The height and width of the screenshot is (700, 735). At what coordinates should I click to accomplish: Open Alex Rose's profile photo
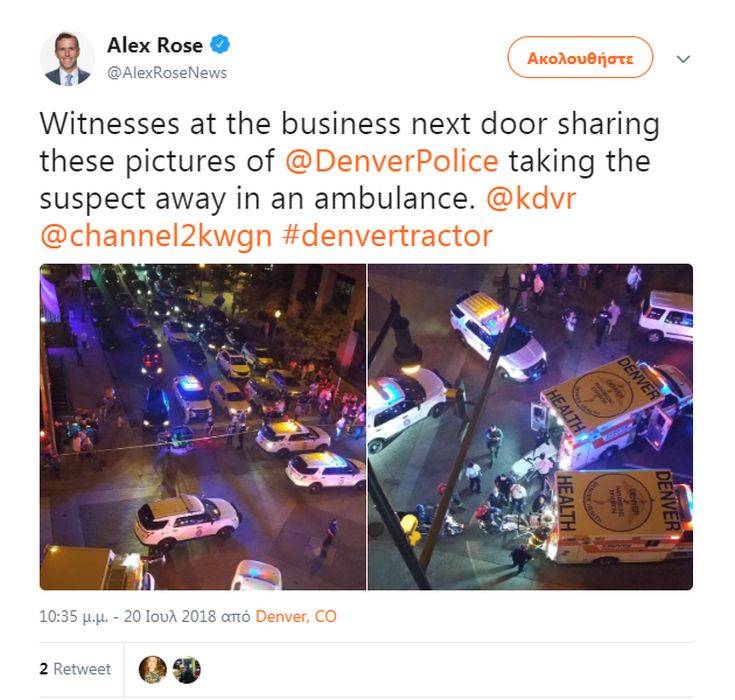click(x=68, y=59)
